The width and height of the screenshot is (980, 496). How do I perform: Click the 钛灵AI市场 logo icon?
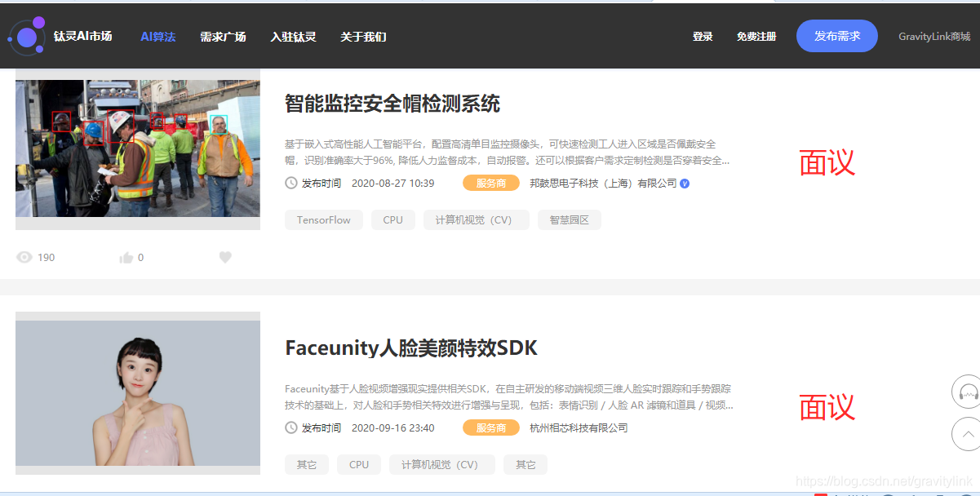[x=26, y=36]
